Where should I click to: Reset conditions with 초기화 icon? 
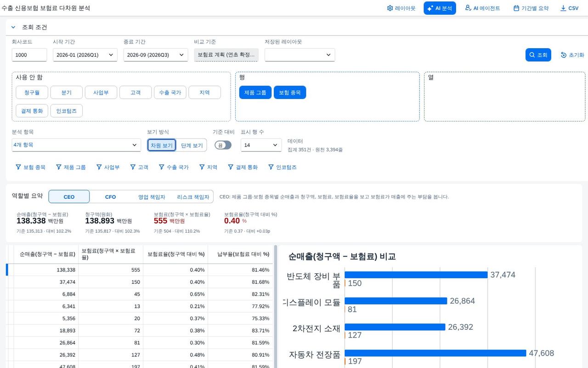click(564, 55)
